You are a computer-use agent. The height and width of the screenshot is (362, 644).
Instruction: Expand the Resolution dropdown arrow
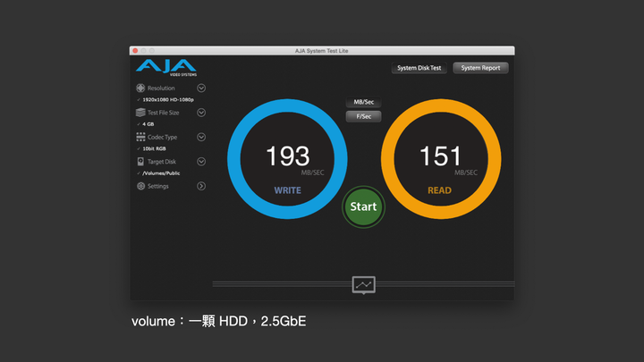(x=201, y=88)
